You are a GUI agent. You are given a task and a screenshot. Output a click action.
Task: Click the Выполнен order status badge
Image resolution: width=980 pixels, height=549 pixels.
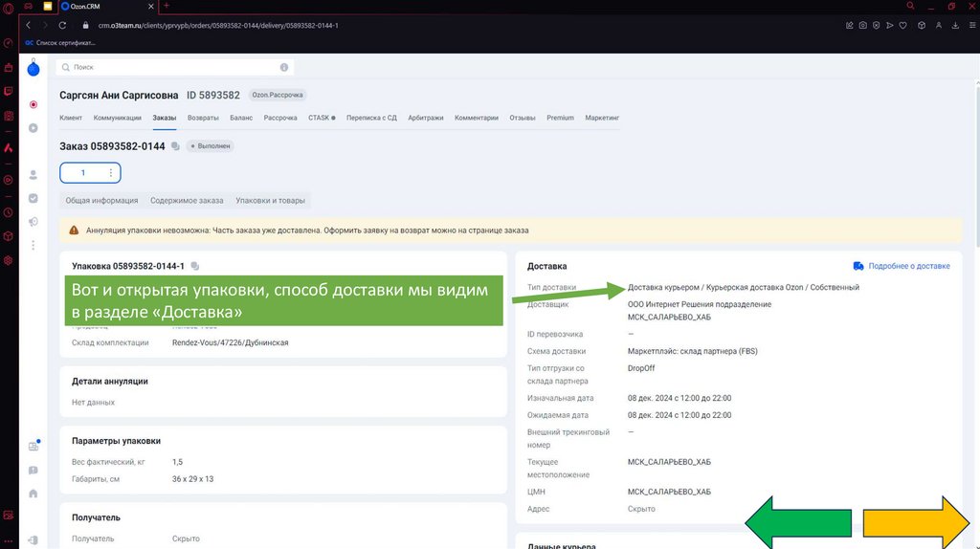point(210,146)
